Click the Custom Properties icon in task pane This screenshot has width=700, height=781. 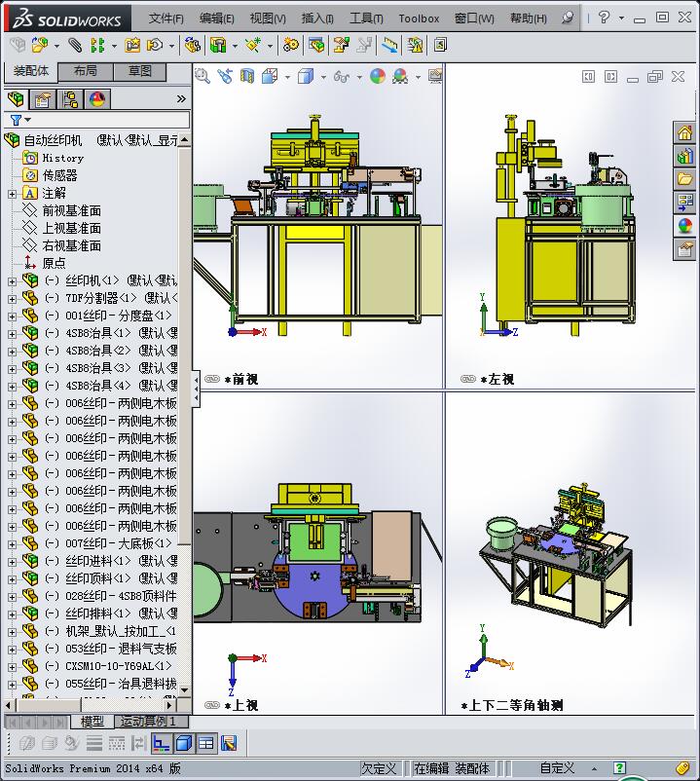click(x=684, y=248)
